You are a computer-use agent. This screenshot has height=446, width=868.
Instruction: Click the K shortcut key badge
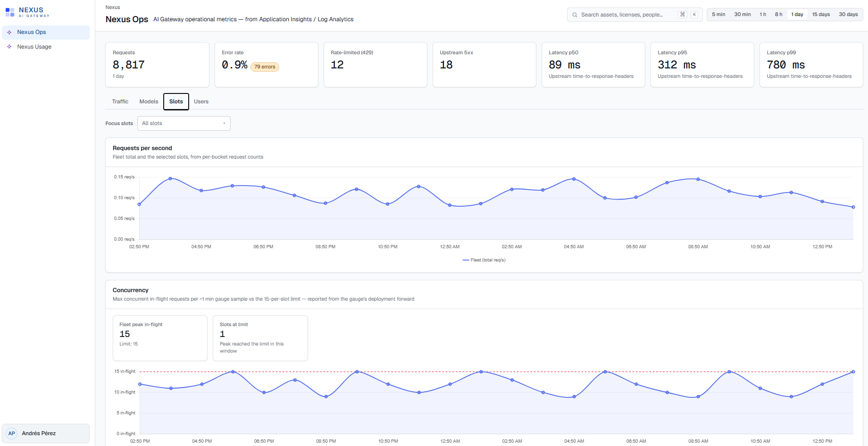click(694, 15)
